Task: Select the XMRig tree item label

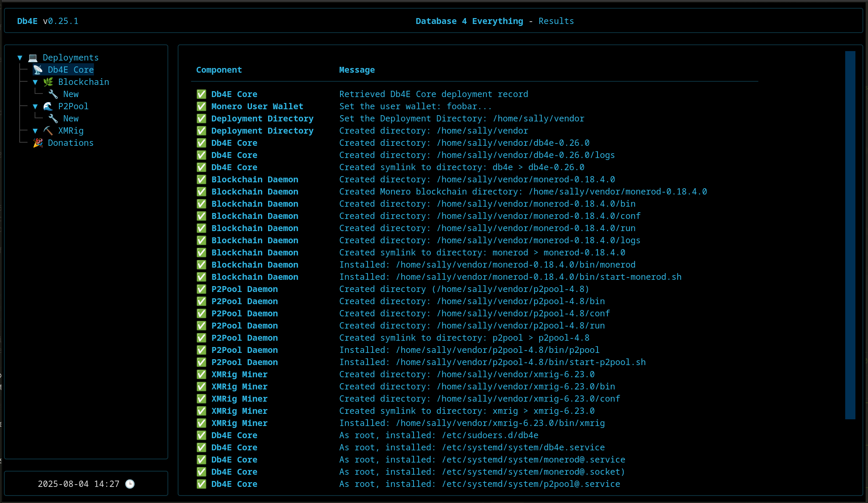Action: click(71, 131)
